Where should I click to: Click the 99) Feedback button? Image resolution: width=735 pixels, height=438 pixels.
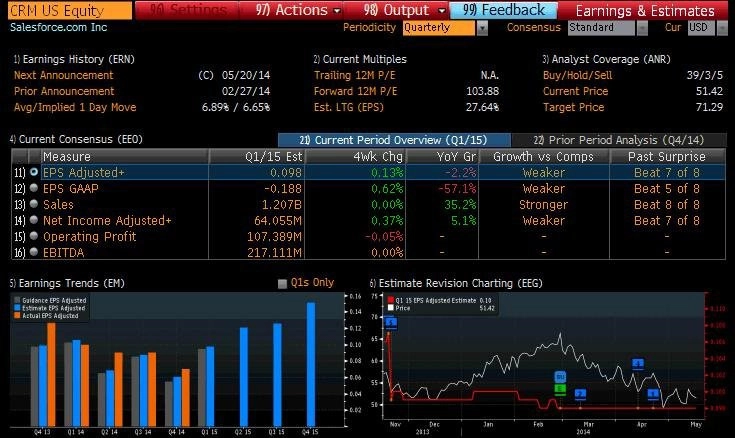[x=504, y=10]
